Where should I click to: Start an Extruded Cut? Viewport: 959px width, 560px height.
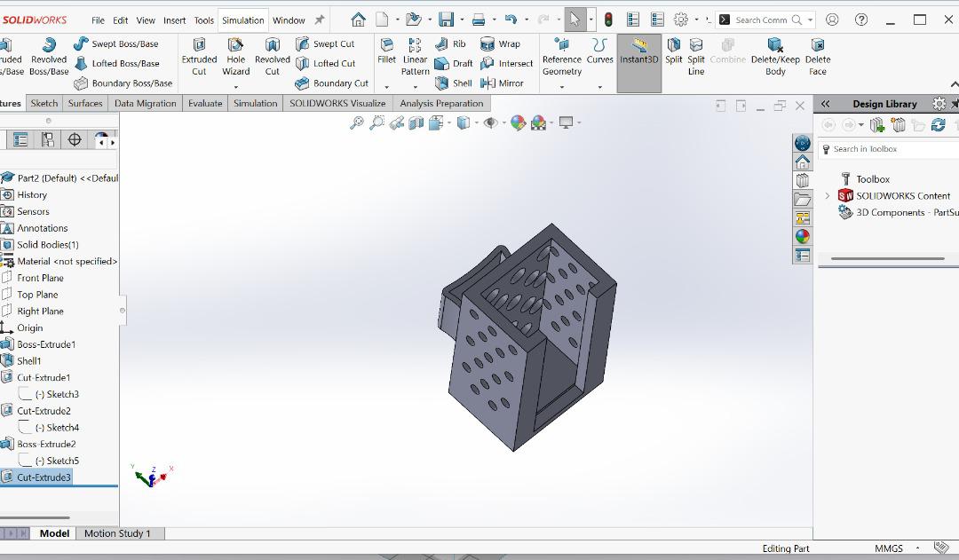pyautogui.click(x=200, y=57)
